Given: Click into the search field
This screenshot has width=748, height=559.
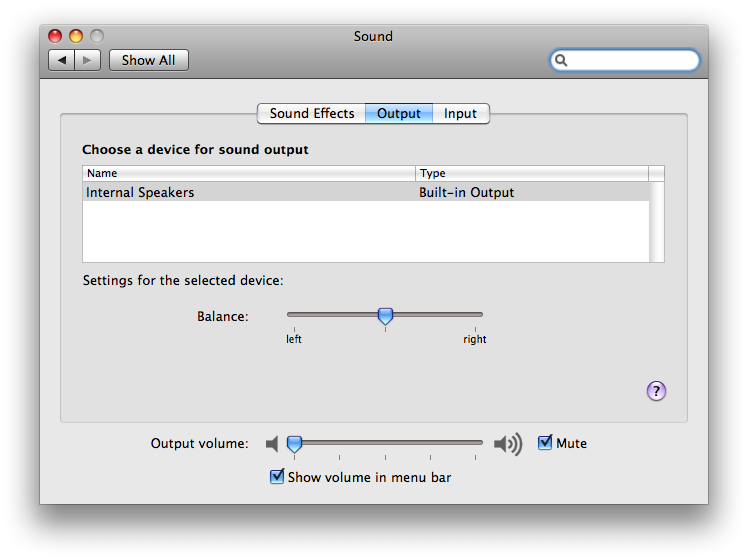Looking at the screenshot, I should [632, 60].
